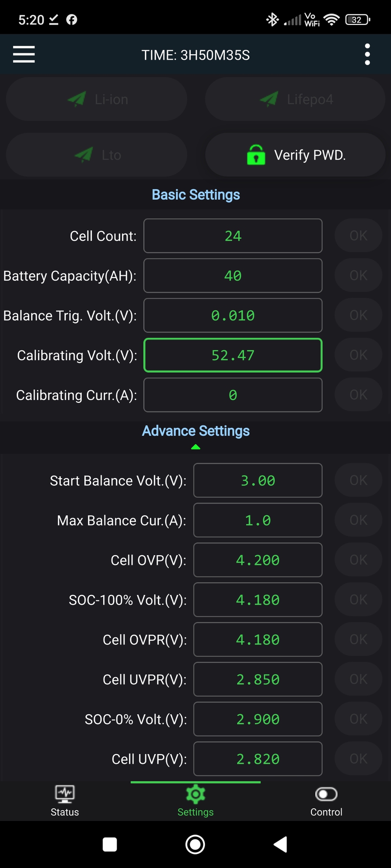Tap the Control toggle icon
The width and height of the screenshot is (391, 868).
[326, 794]
